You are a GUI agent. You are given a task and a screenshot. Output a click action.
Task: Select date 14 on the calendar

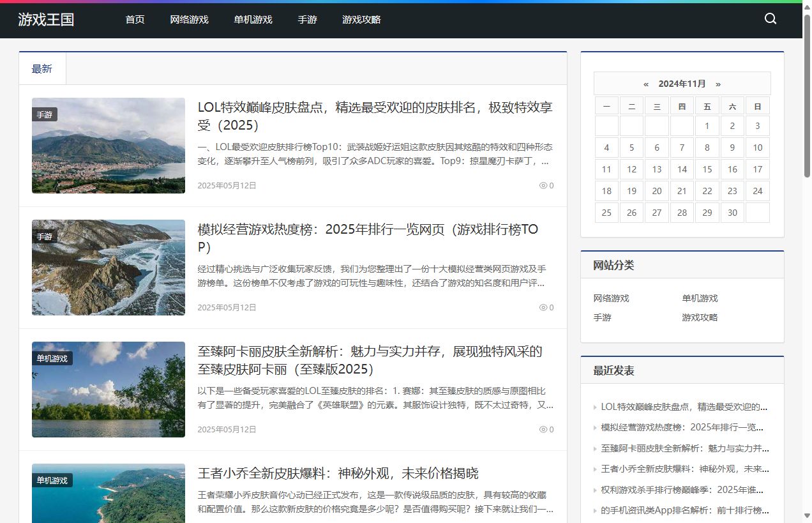coord(682,169)
